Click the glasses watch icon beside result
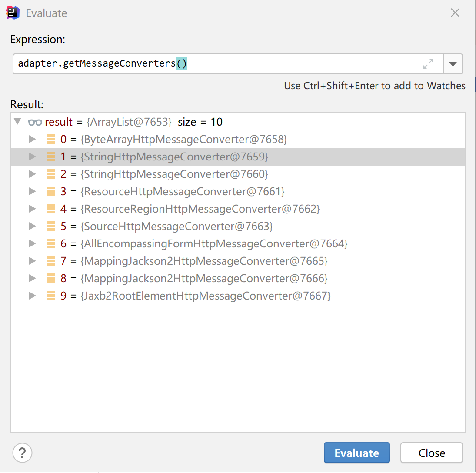This screenshot has height=473, width=476. coord(35,122)
